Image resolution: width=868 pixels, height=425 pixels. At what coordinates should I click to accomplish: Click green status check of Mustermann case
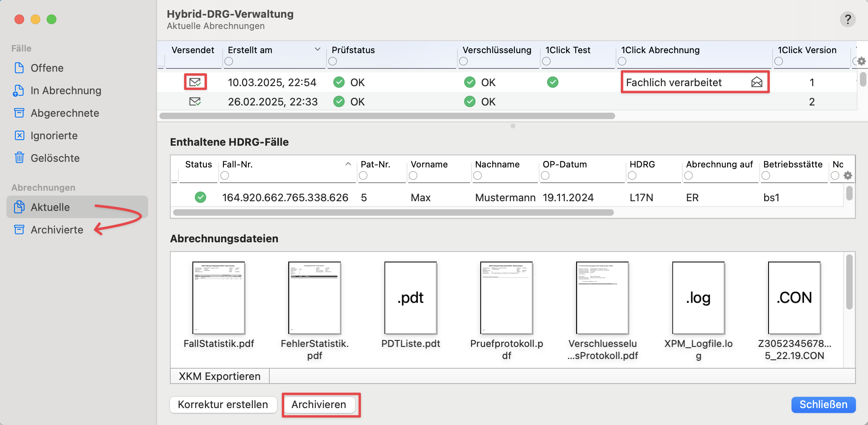(200, 197)
